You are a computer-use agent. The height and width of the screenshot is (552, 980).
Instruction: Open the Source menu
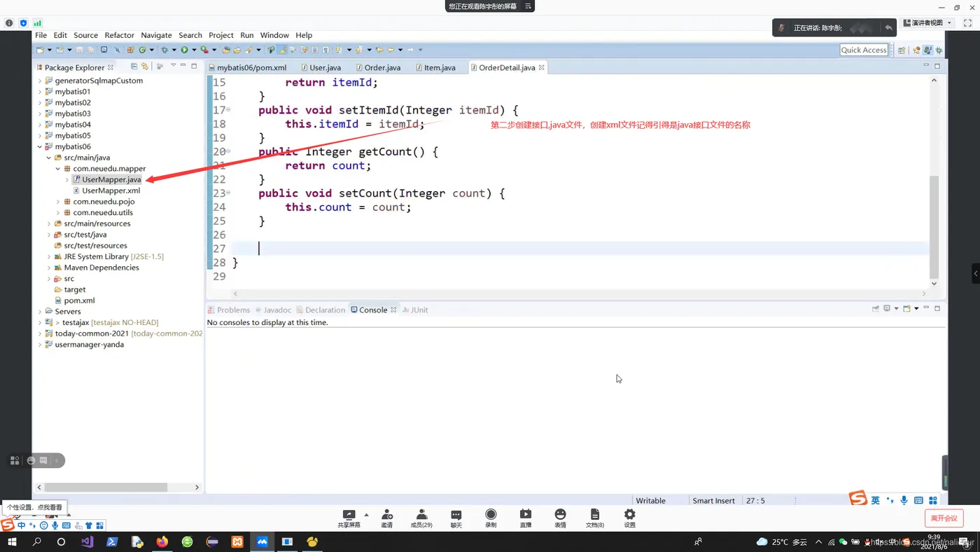click(x=85, y=35)
